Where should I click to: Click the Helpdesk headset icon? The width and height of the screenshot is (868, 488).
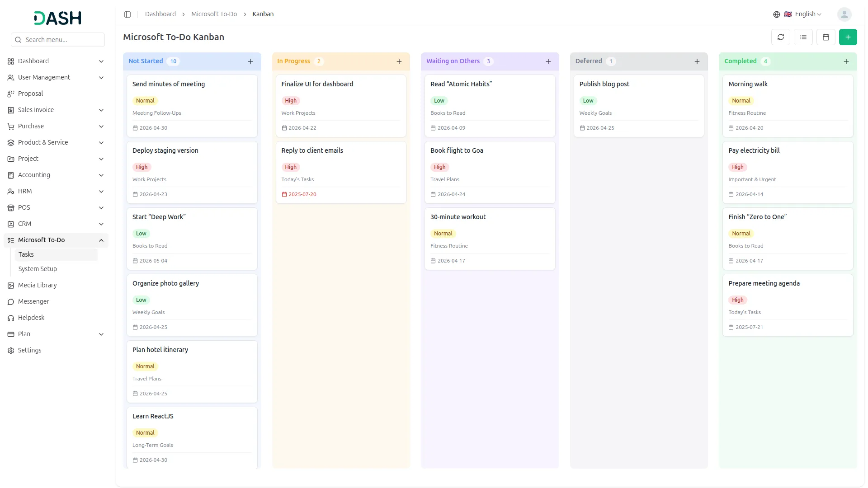coord(11,318)
